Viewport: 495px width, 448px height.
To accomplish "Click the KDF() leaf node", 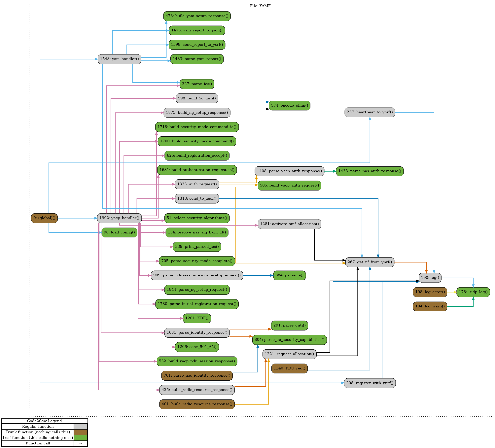I will tap(197, 318).
